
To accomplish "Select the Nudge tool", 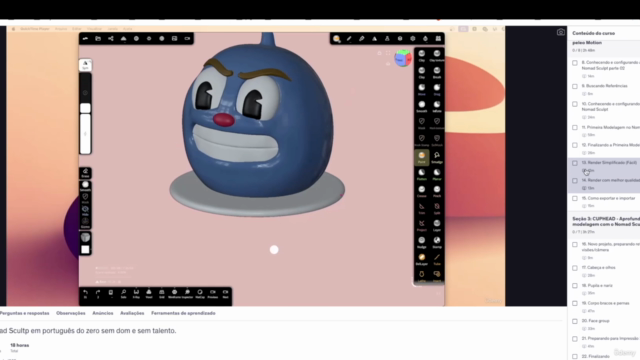I will click(422, 243).
